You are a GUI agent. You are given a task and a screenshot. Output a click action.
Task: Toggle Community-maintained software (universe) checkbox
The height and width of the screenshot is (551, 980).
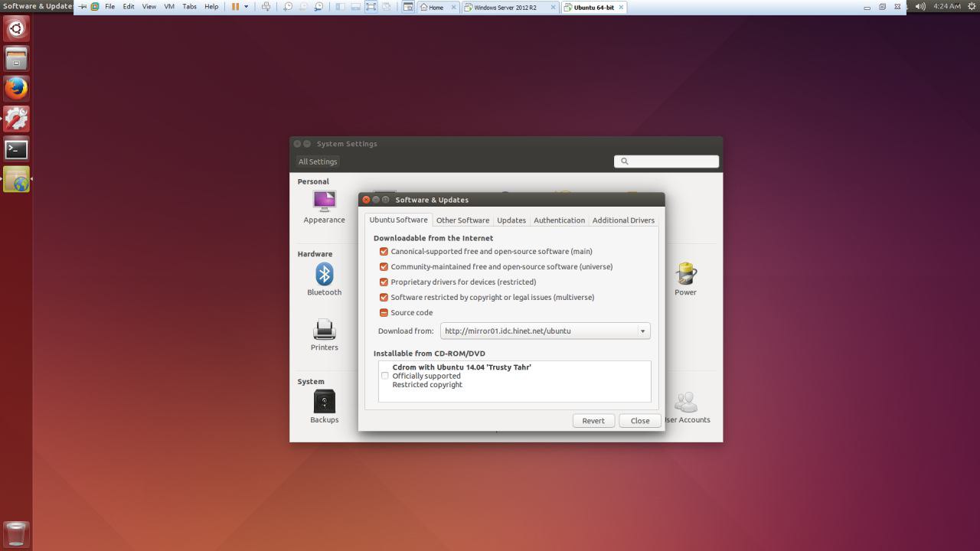click(x=384, y=267)
